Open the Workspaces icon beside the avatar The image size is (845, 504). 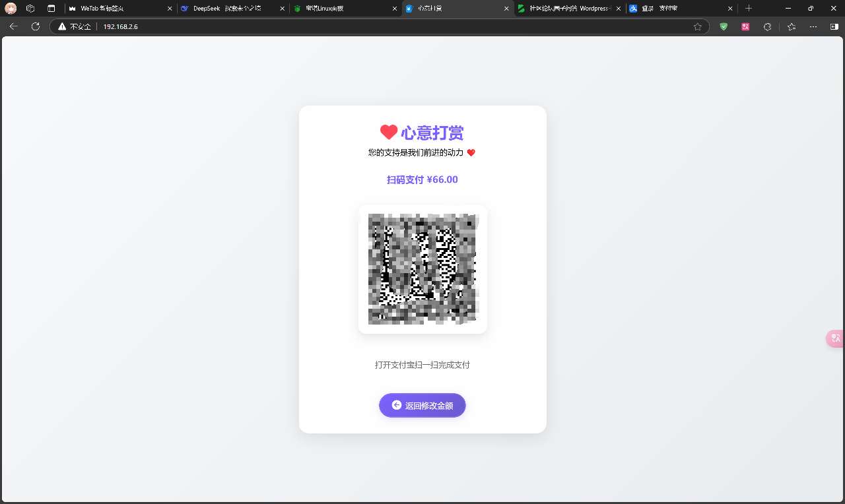[x=30, y=9]
